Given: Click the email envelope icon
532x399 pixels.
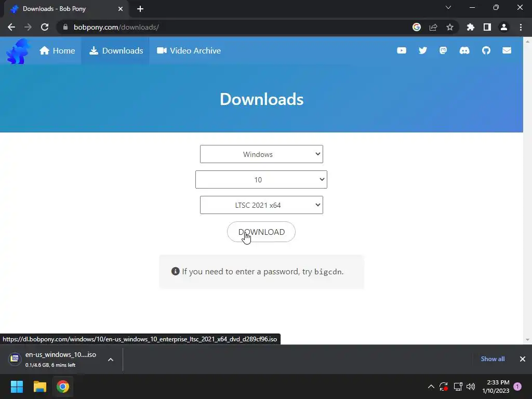Looking at the screenshot, I should tap(507, 50).
